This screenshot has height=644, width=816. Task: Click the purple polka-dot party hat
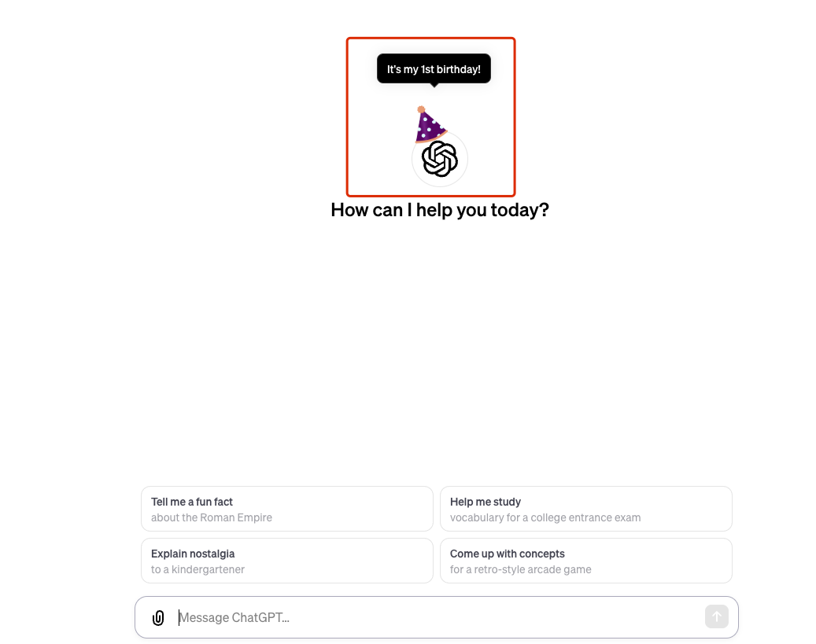click(430, 125)
